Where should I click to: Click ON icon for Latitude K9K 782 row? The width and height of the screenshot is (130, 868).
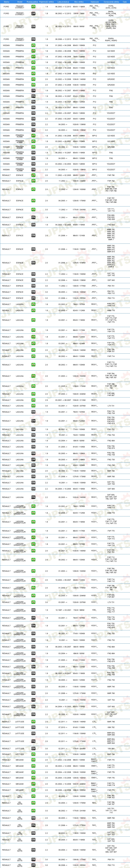[33, 727]
